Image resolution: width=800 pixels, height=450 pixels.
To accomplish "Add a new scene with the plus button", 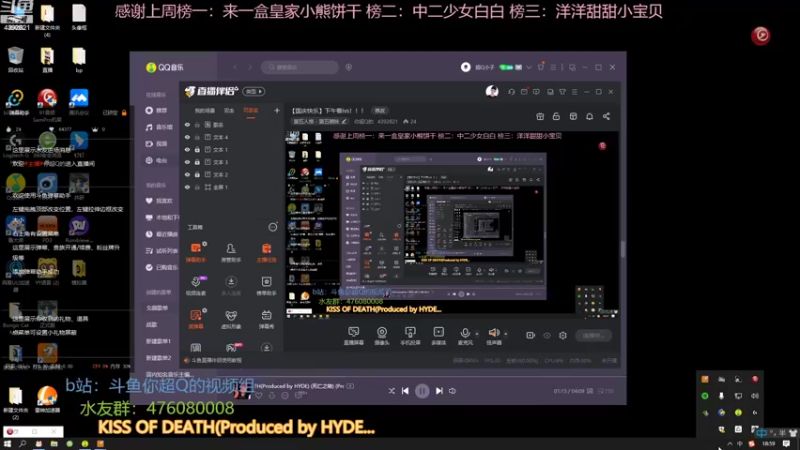I will [277, 110].
